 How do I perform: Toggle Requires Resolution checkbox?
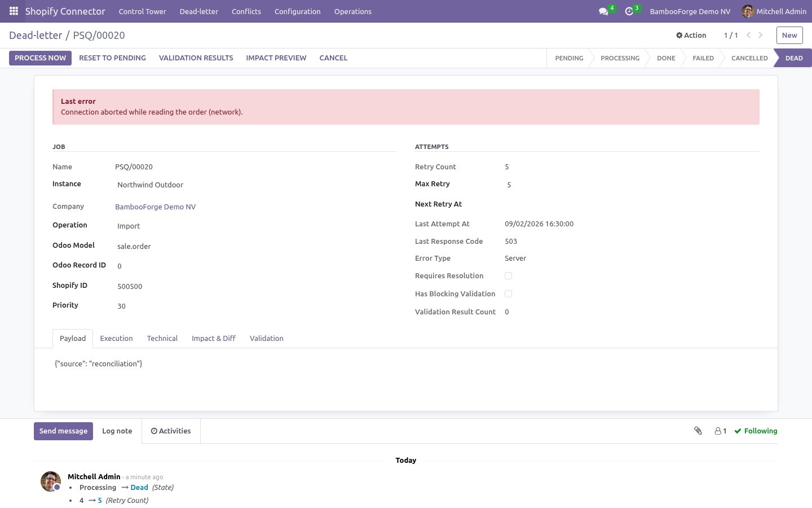tap(508, 276)
